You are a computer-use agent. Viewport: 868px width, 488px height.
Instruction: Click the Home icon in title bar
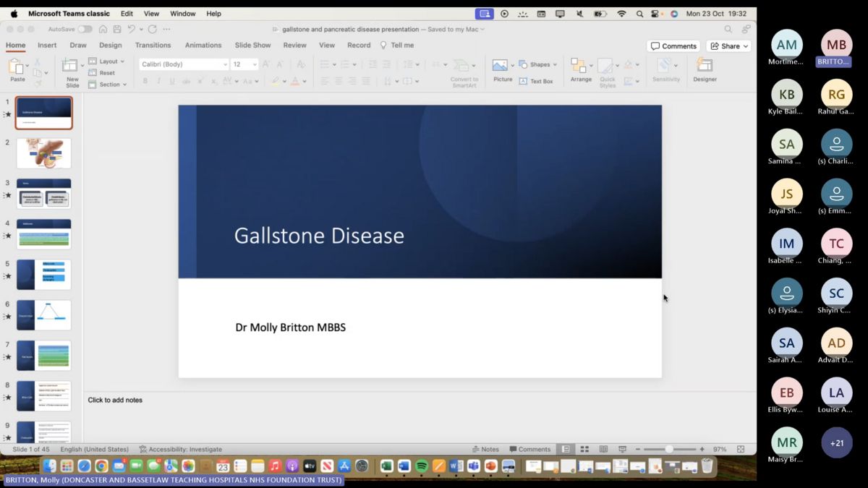(x=103, y=29)
